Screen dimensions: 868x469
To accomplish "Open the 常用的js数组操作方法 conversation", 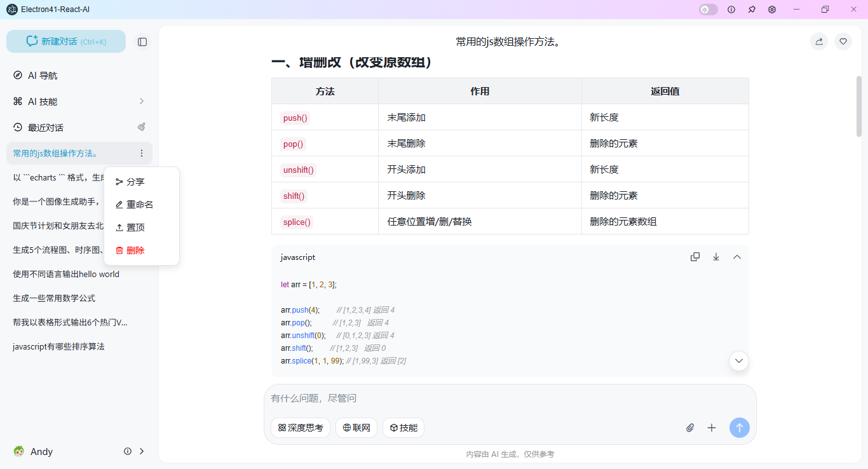I will click(79, 153).
